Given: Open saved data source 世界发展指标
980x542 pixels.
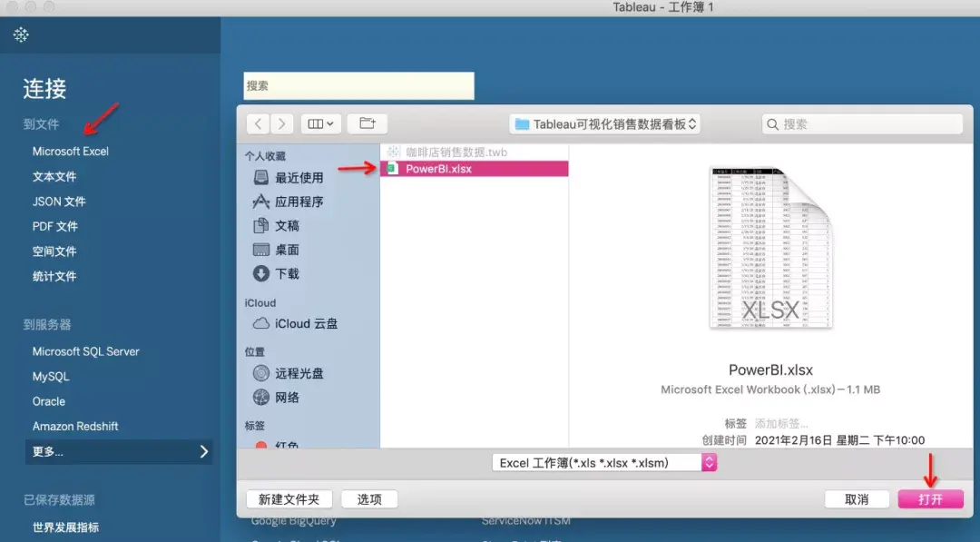Looking at the screenshot, I should pyautogui.click(x=65, y=527).
